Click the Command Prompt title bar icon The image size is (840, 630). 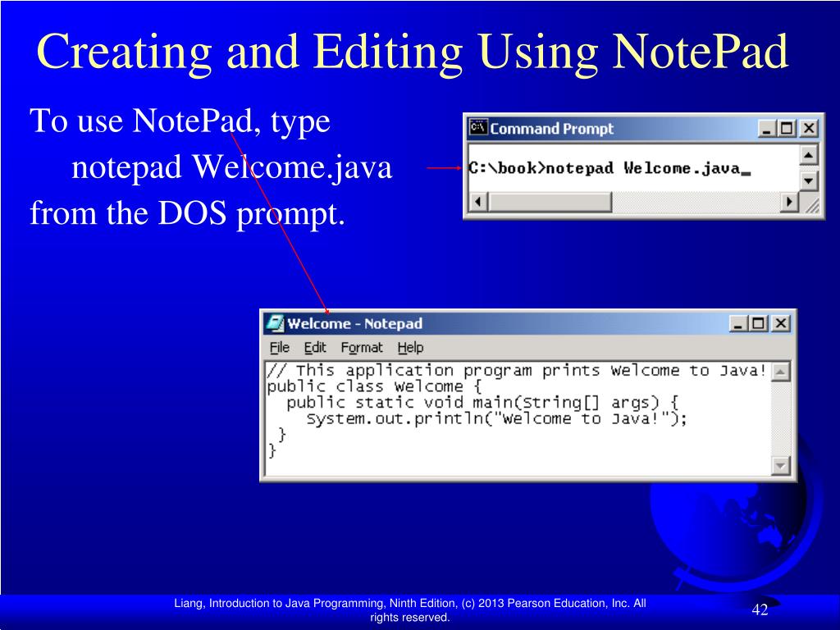coord(478,127)
